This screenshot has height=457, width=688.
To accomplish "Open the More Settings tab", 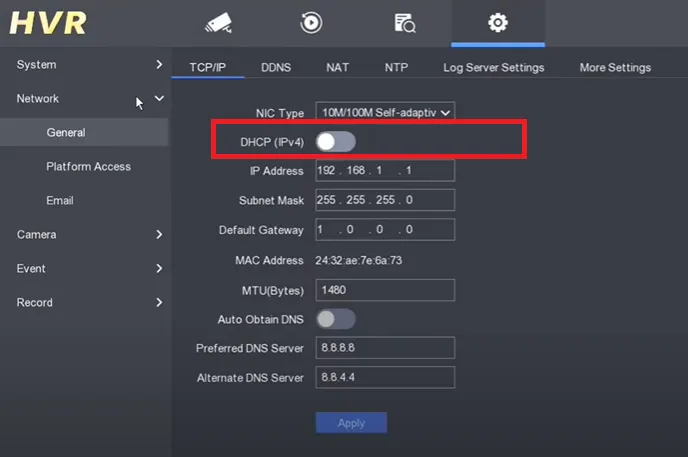I will [x=615, y=68].
